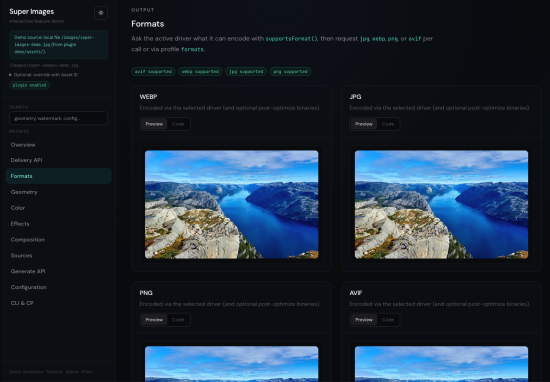Click the 'jpg supported' badge

point(246,72)
